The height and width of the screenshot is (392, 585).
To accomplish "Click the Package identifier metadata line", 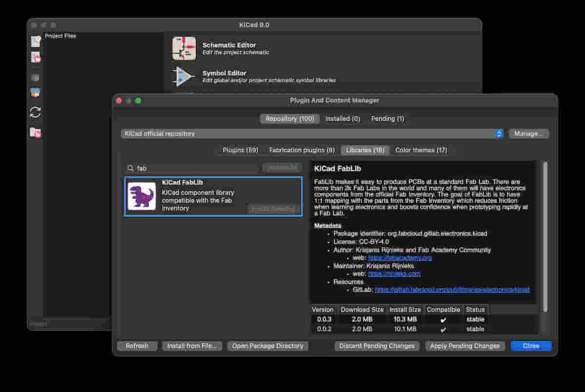I will coord(410,234).
